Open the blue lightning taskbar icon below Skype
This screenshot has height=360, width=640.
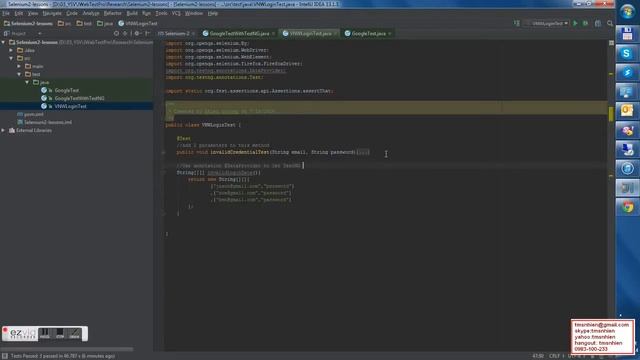pos(627,72)
